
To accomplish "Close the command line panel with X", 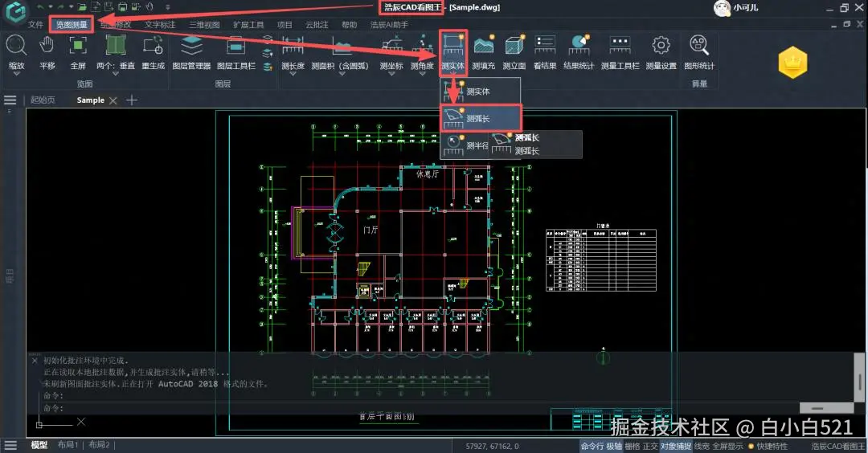I will (35, 361).
